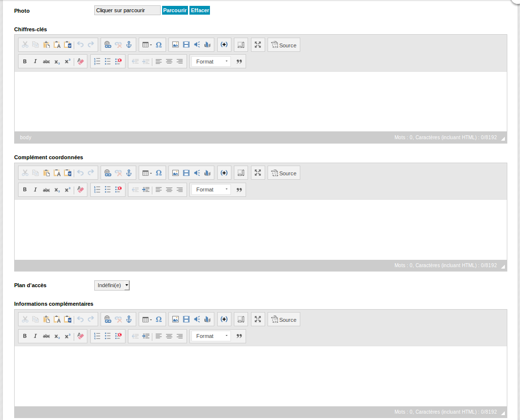Open Format dropdown in Chiffres-clés editor
The height and width of the screenshot is (420, 520).
coord(211,62)
